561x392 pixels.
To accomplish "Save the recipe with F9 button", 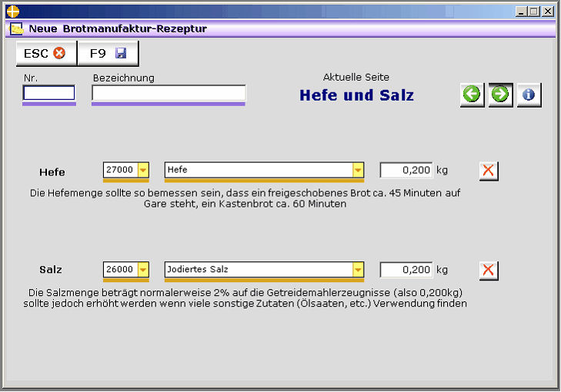I will click(x=108, y=54).
